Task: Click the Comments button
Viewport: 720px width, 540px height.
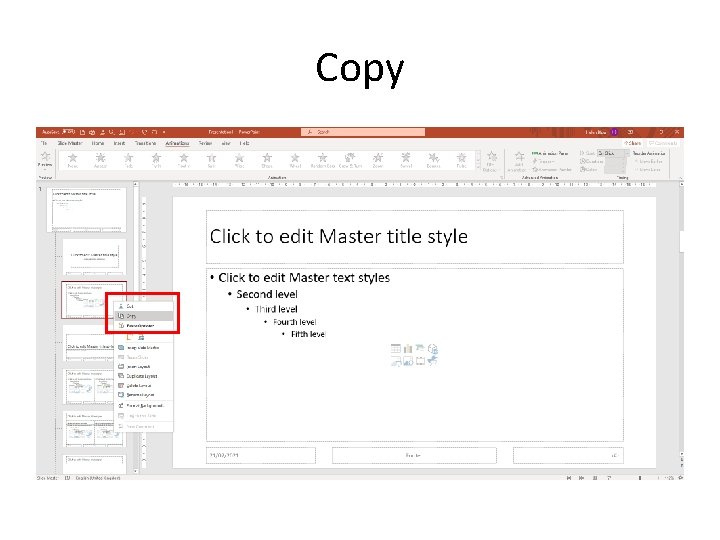Action: pos(663,143)
